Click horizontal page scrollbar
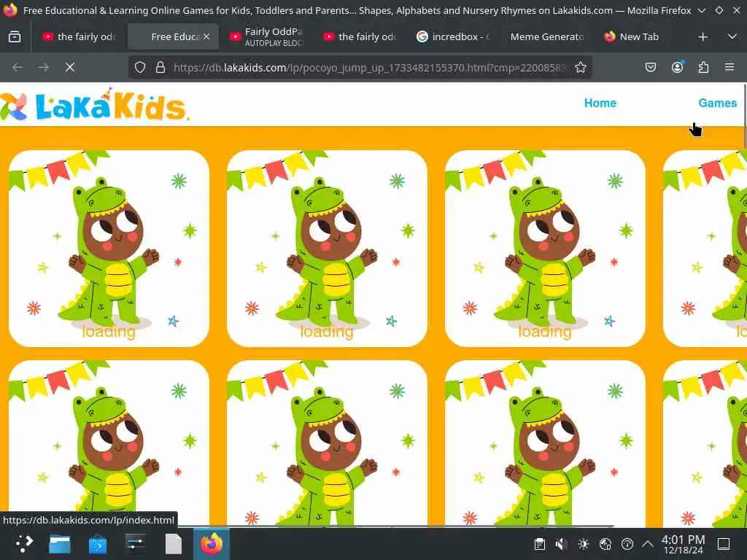This screenshot has width=747, height=560. [x=395, y=526]
